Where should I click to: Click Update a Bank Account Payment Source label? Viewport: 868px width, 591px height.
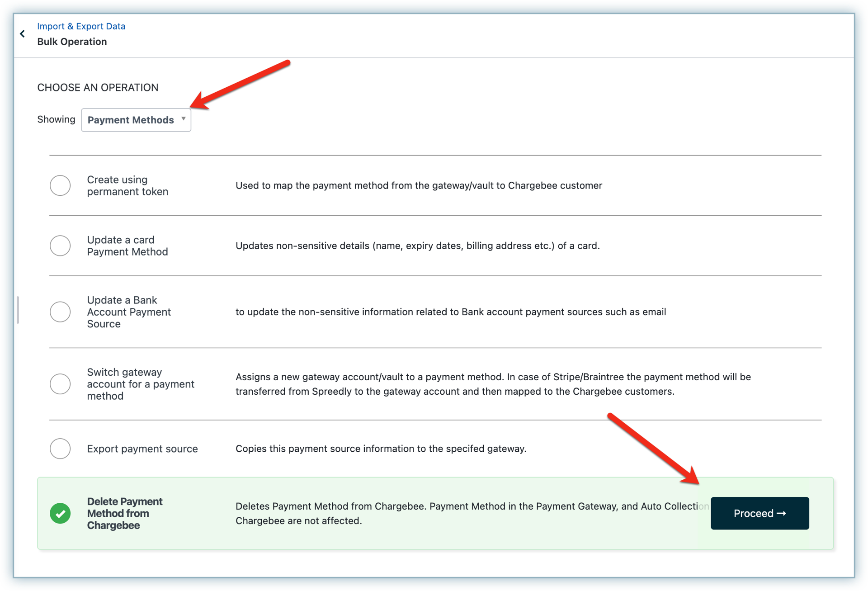coord(128,312)
